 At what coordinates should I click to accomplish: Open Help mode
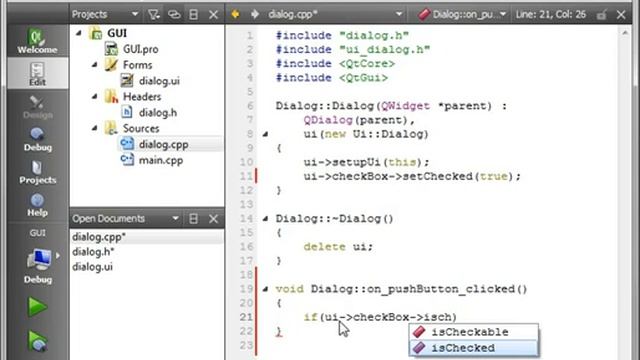pos(37,205)
